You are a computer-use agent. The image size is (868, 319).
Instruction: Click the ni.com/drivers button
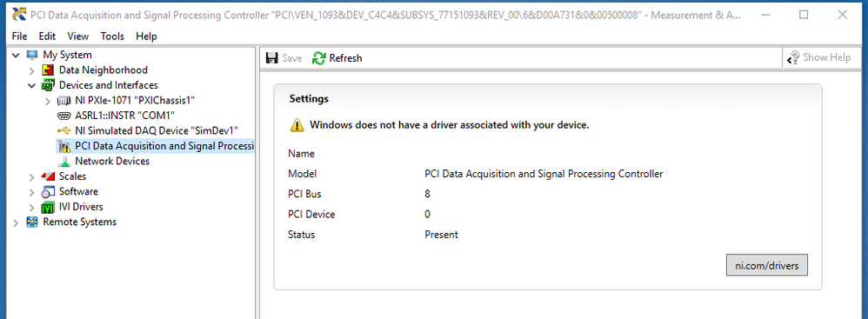[767, 265]
